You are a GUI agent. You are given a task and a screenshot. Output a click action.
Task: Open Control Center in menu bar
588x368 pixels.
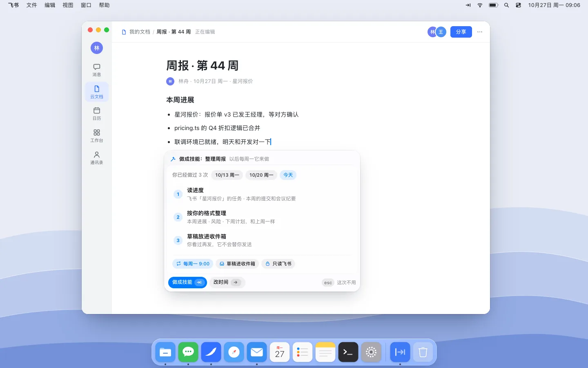pyautogui.click(x=518, y=5)
